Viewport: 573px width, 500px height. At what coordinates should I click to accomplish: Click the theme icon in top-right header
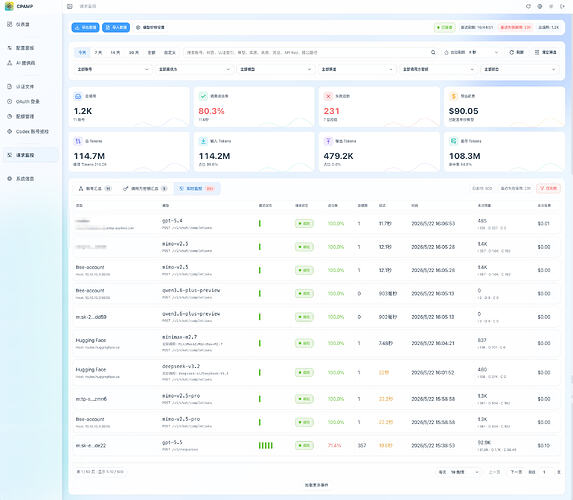551,6
